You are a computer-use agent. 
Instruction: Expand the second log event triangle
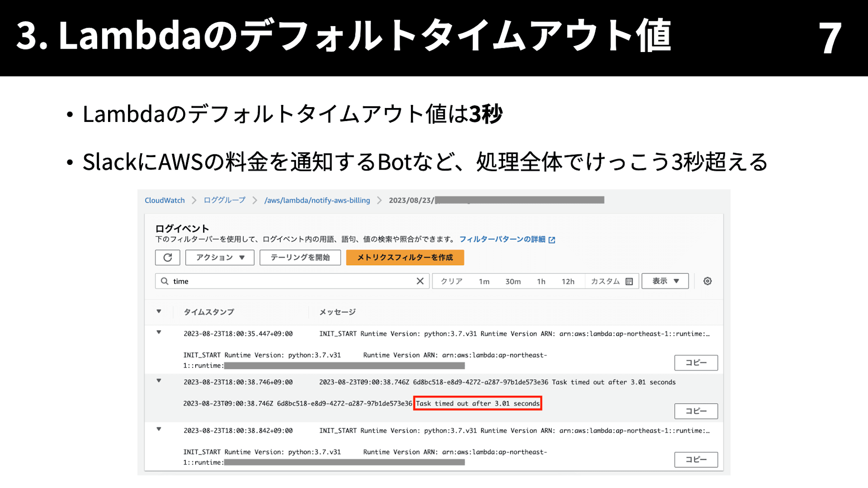pyautogui.click(x=158, y=381)
